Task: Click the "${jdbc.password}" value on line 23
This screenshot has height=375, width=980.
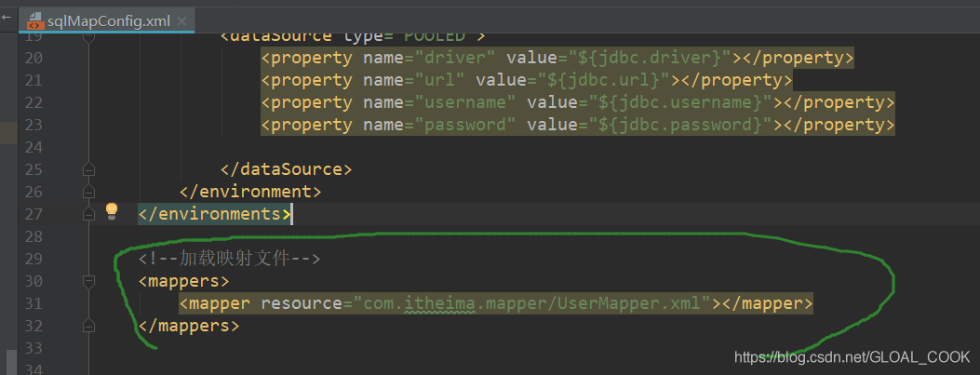Action: point(680,125)
